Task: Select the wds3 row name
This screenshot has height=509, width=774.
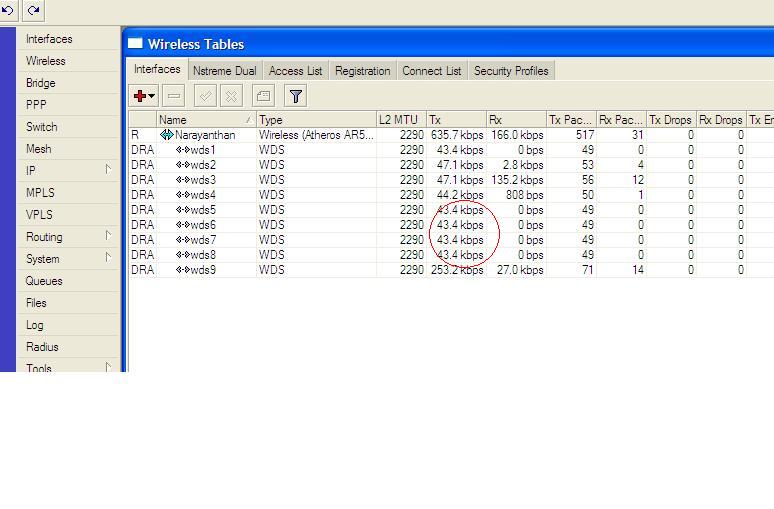Action: [203, 180]
